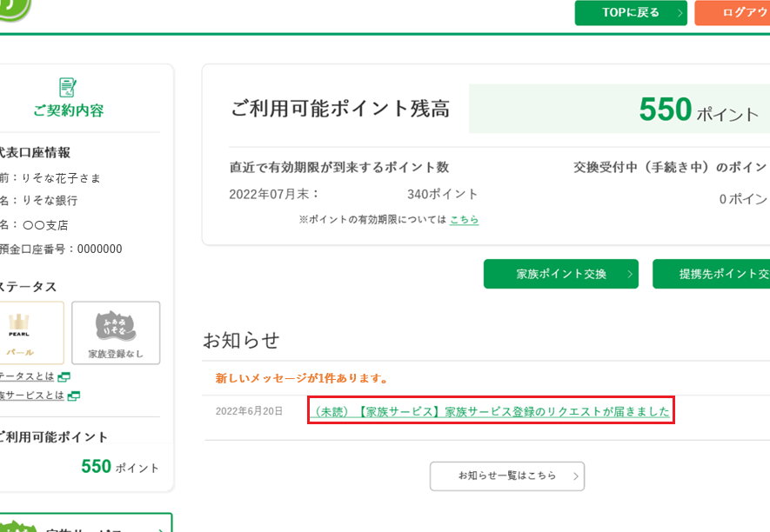Click external-link icon beside ステータスとは

64,376
